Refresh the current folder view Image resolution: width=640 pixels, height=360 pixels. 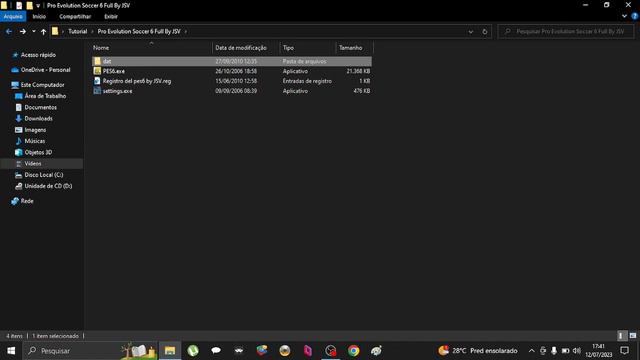[x=484, y=31]
